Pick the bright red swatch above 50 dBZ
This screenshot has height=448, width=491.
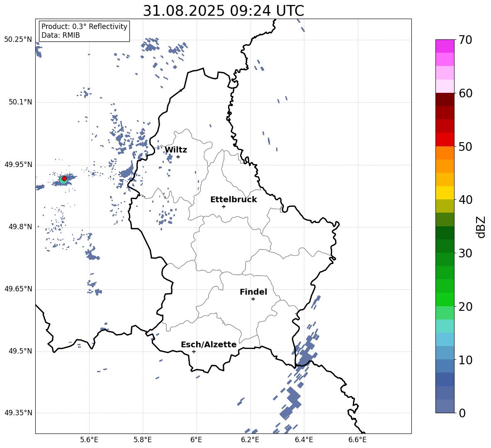[445, 140]
